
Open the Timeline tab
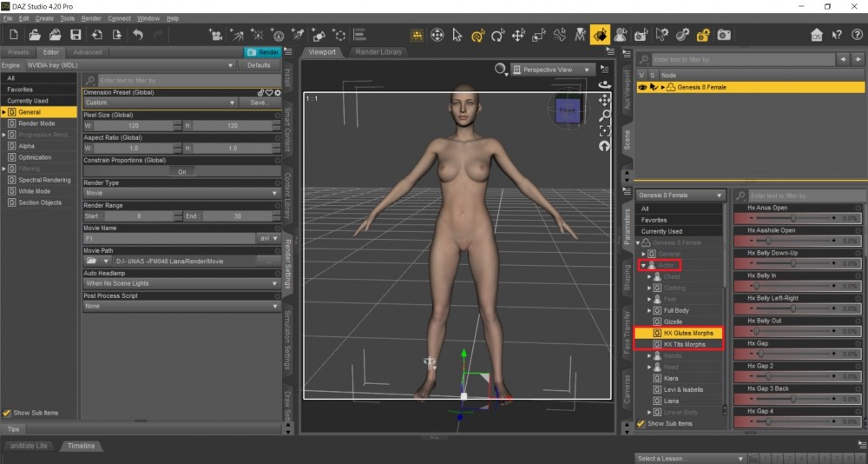click(81, 446)
